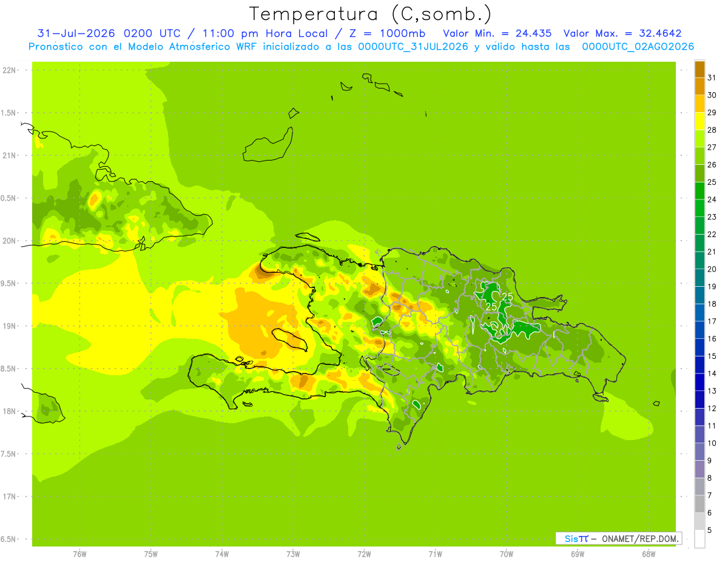Click the legend value label 12
The width and height of the screenshot is (728, 562).
pos(712,408)
